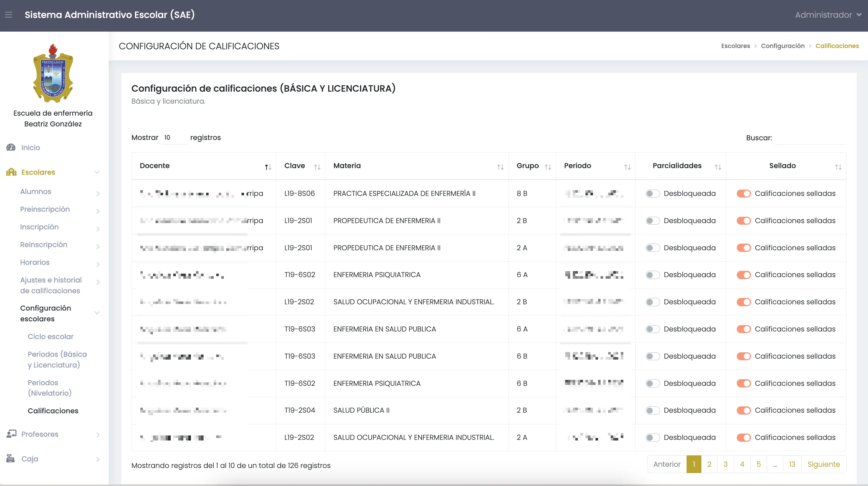Image resolution: width=868 pixels, height=486 pixels.
Task: Sort table by Sellado column arrows
Action: click(838, 167)
